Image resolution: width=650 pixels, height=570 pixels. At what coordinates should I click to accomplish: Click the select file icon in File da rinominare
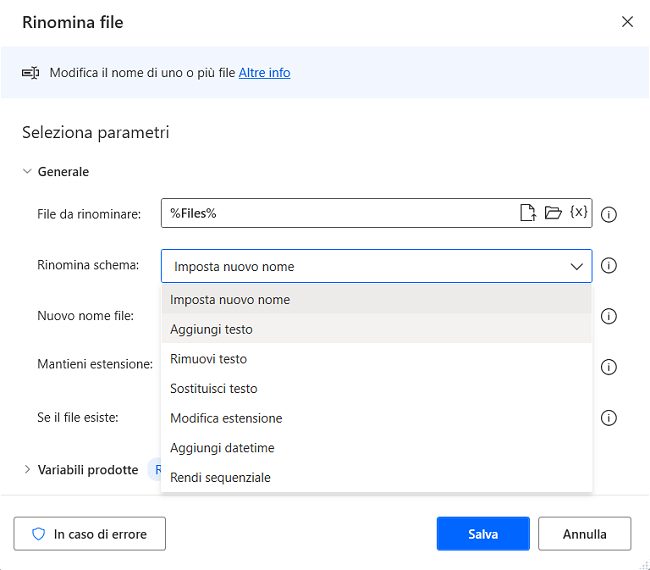tap(527, 213)
